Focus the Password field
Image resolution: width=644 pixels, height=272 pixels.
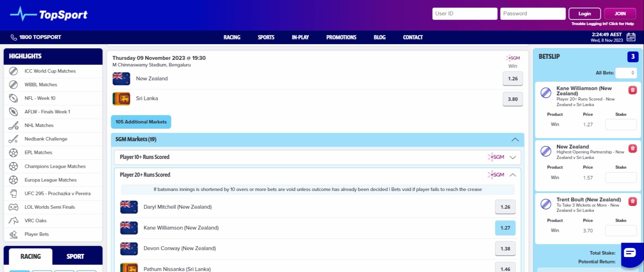pyautogui.click(x=533, y=14)
